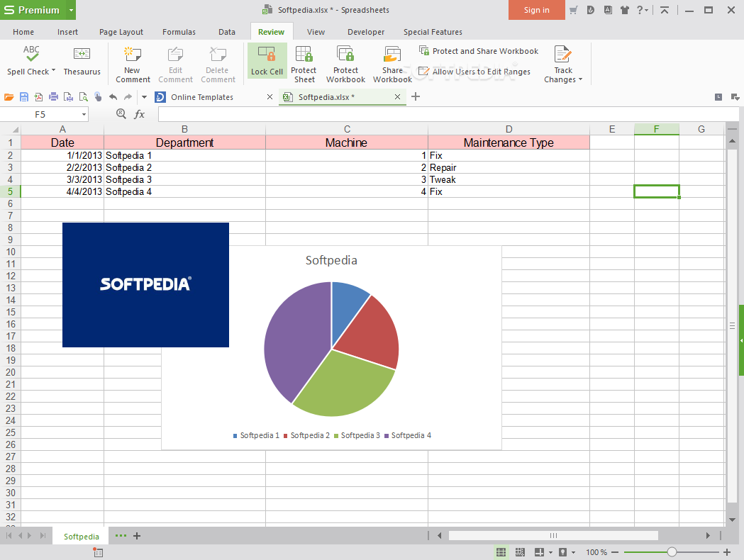This screenshot has height=560, width=744.
Task: Expand the quick access toolbar dropdown
Action: pyautogui.click(x=144, y=97)
